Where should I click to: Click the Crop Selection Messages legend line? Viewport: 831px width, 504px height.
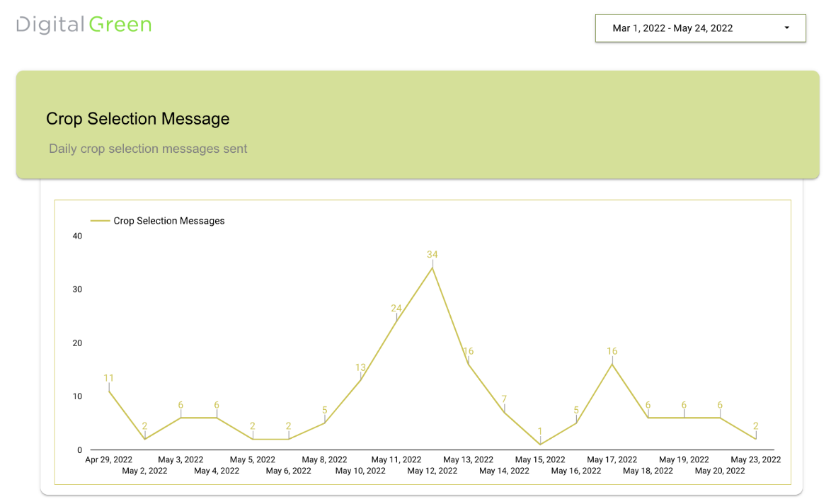(x=100, y=221)
